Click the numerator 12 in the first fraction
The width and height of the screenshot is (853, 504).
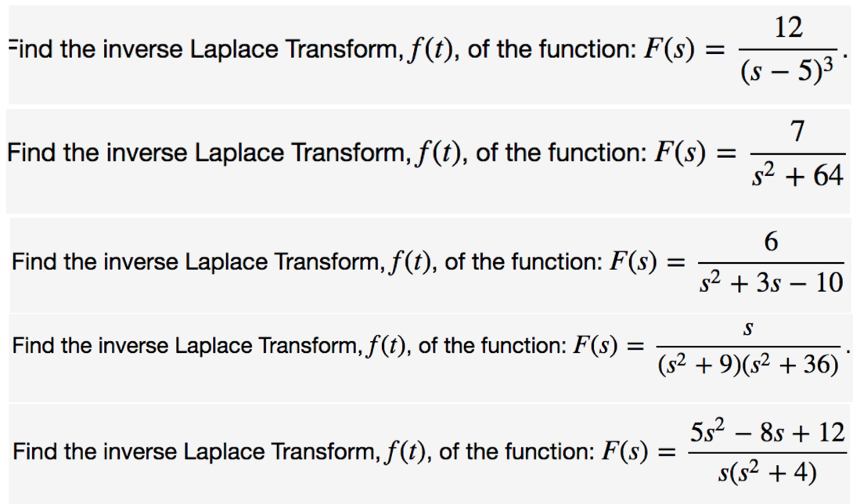[788, 27]
